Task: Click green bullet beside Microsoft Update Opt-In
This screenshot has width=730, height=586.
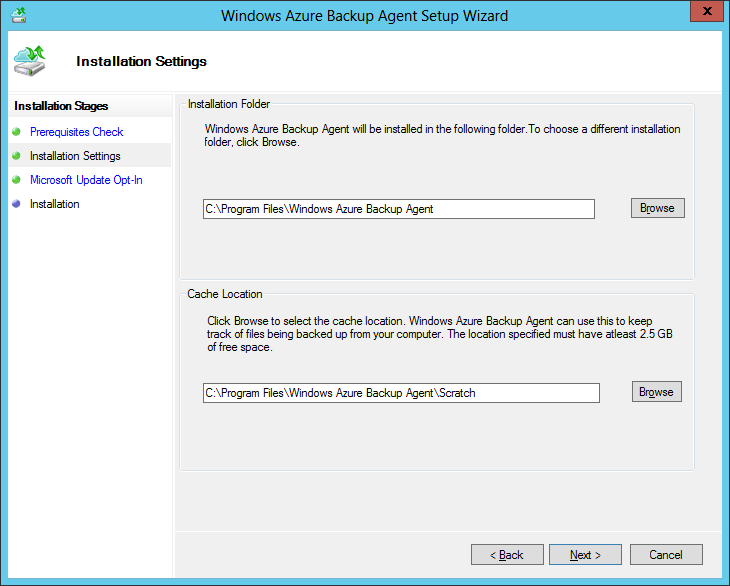Action: tap(17, 180)
